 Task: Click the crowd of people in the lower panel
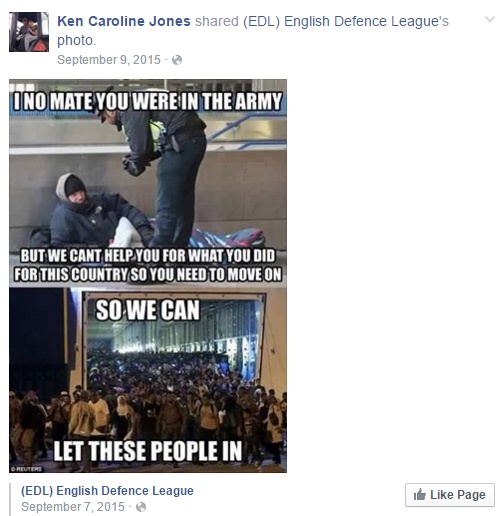[148, 410]
